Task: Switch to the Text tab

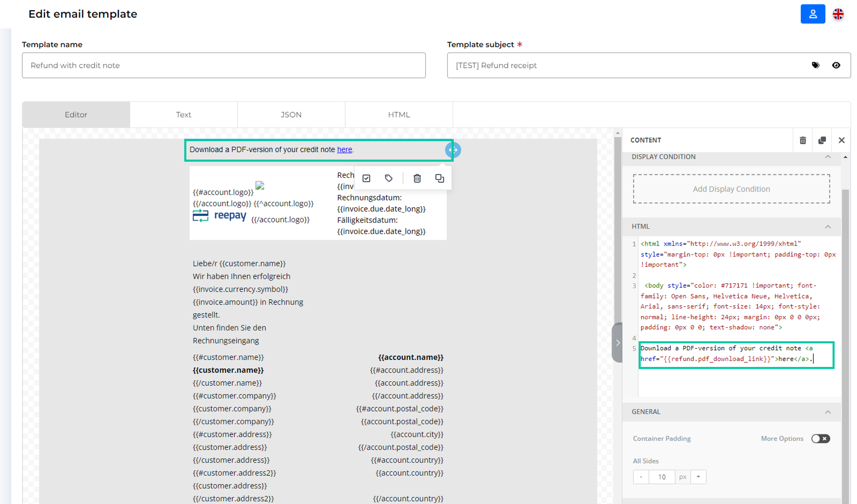Action: coord(184,115)
